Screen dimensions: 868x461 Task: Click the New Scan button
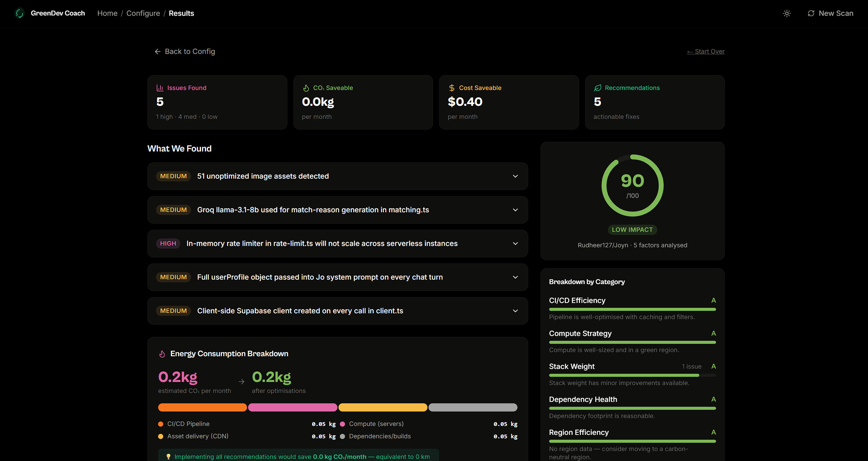click(835, 13)
